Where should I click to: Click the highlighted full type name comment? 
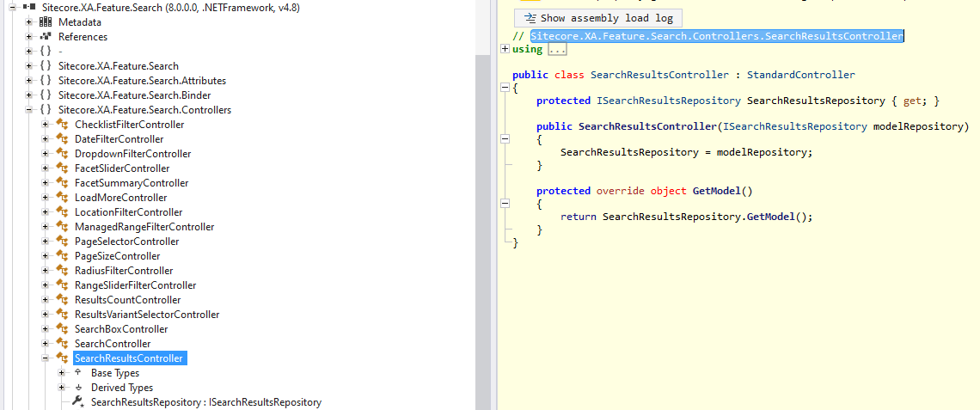[717, 36]
